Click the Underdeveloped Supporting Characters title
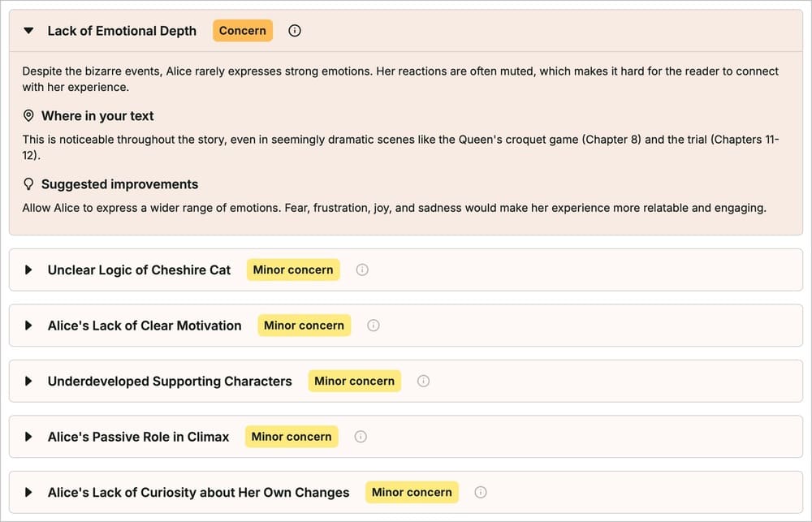 [170, 381]
